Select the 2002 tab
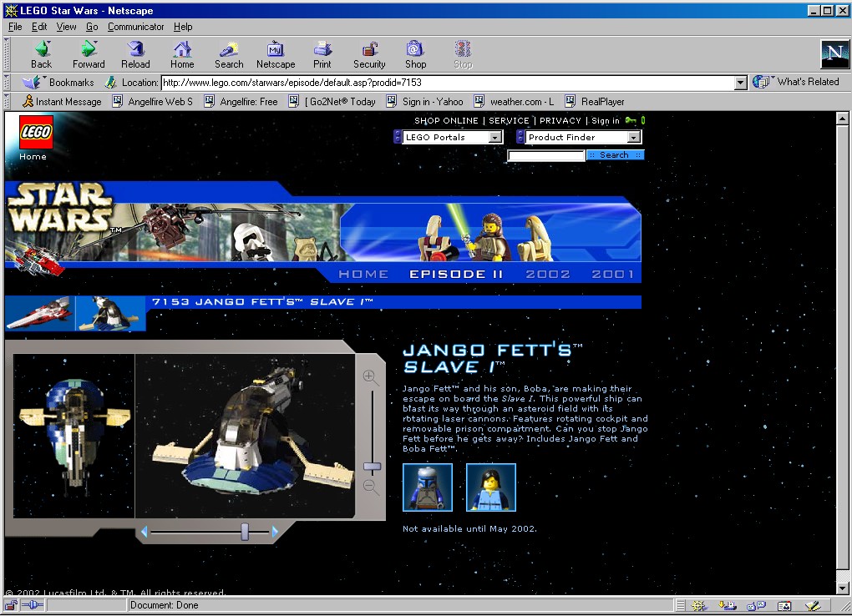The height and width of the screenshot is (616, 852). pyautogui.click(x=548, y=275)
